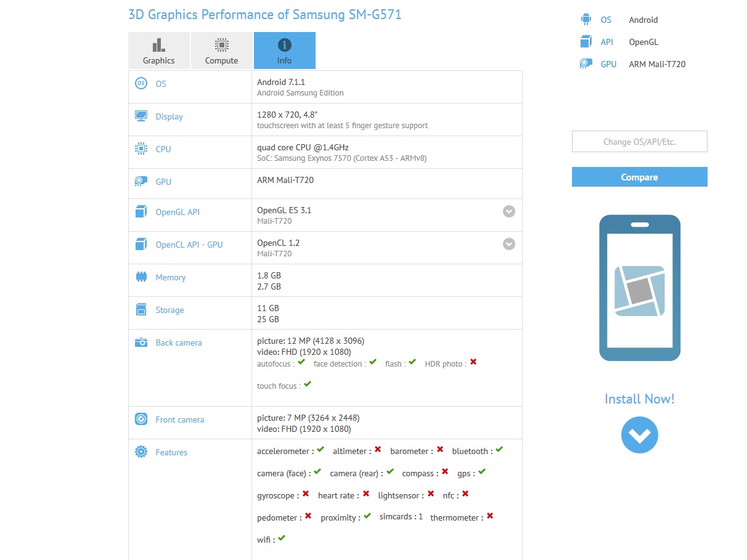The image size is (747, 560).
Task: Click the Back camera icon
Action: 141,342
